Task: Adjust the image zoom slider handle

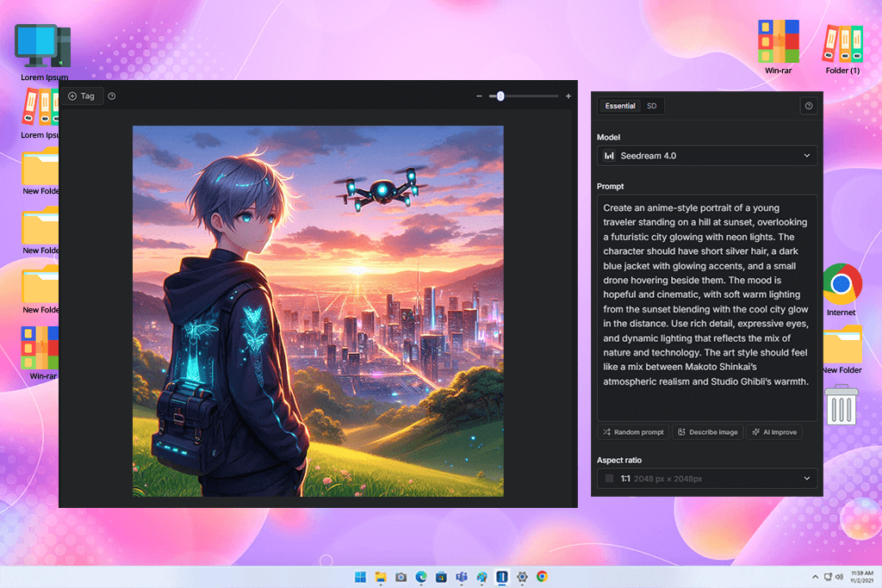Action: coord(500,96)
